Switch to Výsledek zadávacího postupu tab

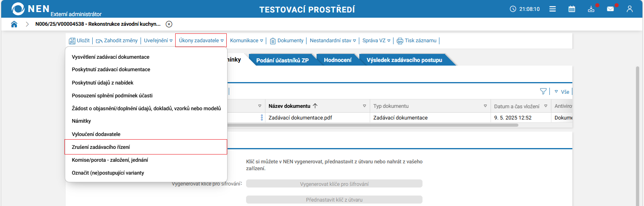click(404, 60)
